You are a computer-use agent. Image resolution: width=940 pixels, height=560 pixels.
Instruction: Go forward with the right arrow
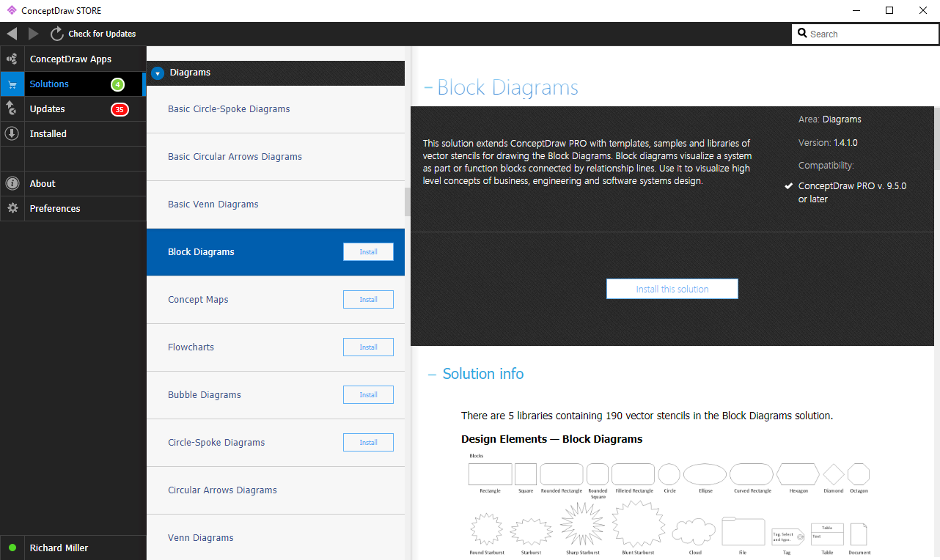(33, 34)
